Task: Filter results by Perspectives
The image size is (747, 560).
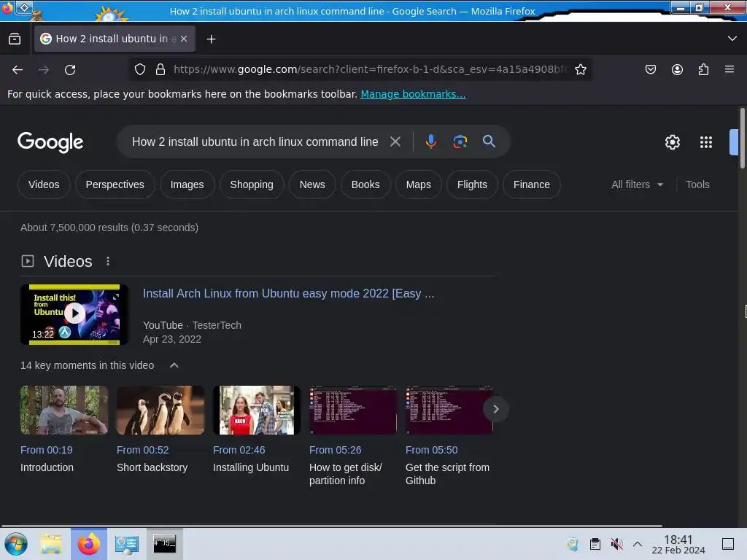Action: [115, 184]
